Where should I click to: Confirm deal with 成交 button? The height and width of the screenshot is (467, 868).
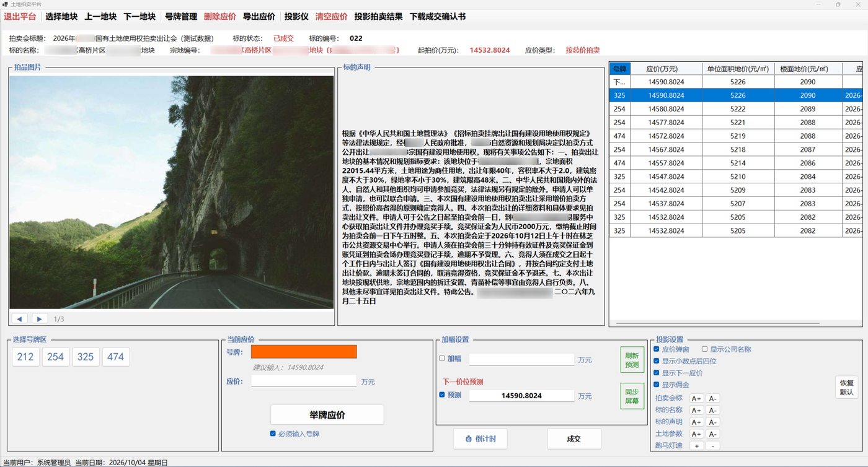(574, 439)
